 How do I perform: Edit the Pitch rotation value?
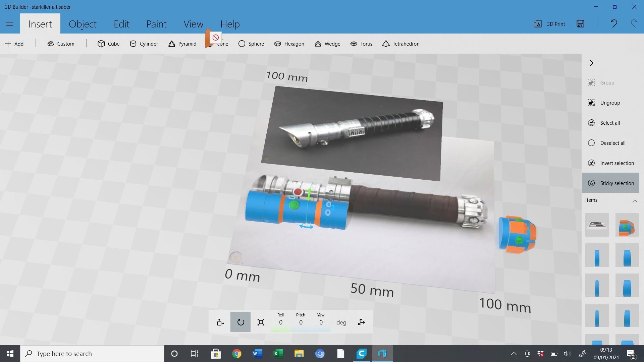(301, 322)
